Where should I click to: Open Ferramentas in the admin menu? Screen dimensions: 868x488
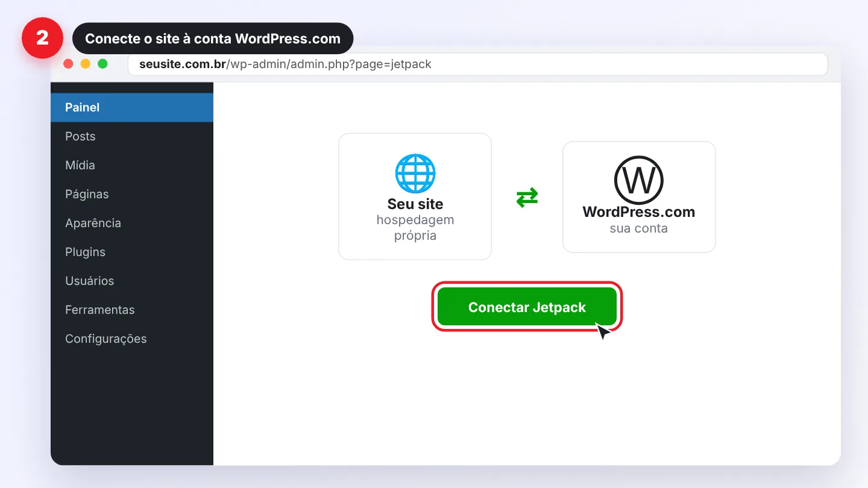pos(132,310)
